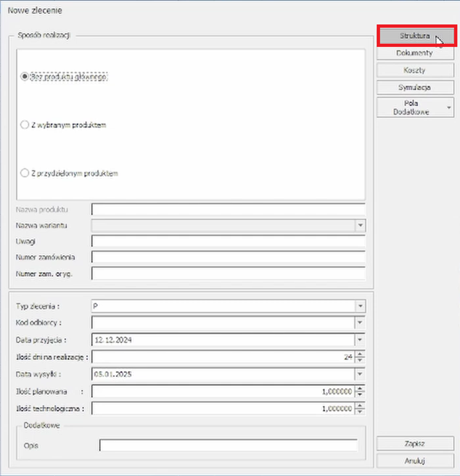Viewport: 460px width, 476px height.
Task: Increase Ilość technologiczna with up arrow
Action: [360, 406]
